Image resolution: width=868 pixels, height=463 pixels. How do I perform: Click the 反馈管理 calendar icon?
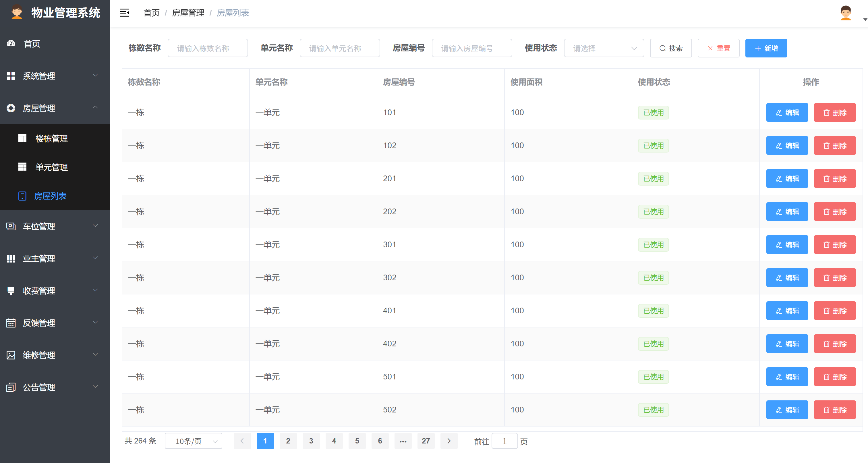(x=11, y=323)
